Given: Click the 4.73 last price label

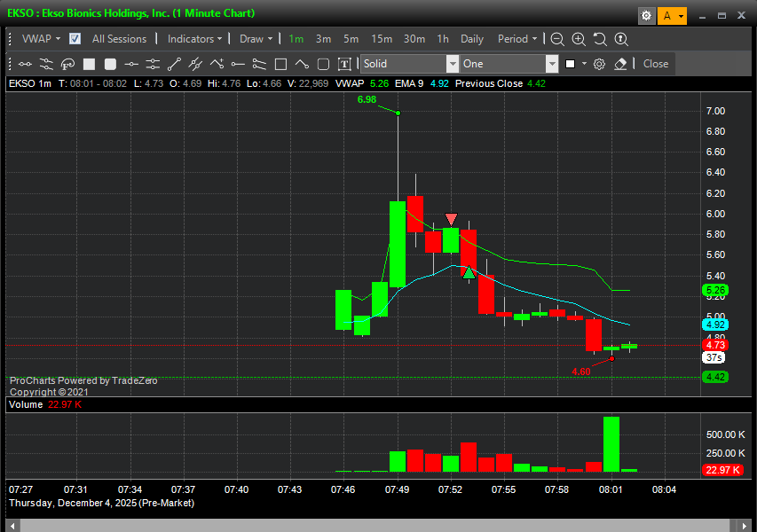Looking at the screenshot, I should click(x=715, y=345).
